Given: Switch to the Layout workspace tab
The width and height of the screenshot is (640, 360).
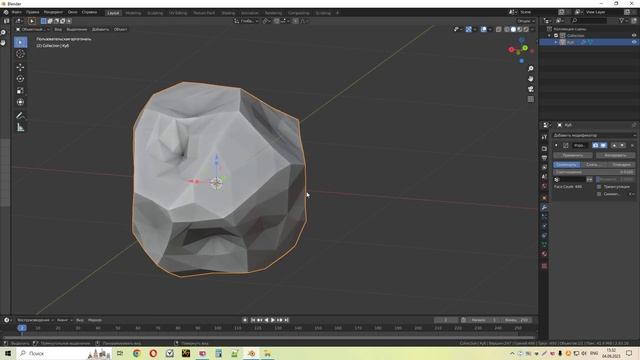Looking at the screenshot, I should click(113, 13).
